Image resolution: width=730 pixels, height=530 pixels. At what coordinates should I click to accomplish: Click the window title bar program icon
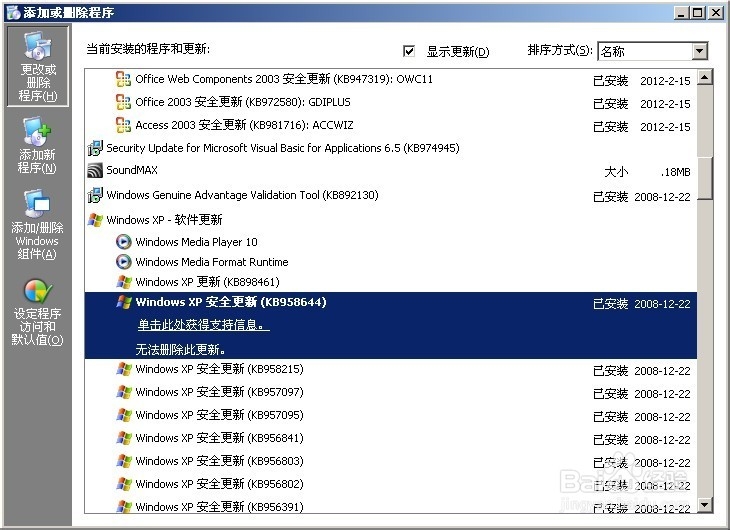tap(13, 13)
